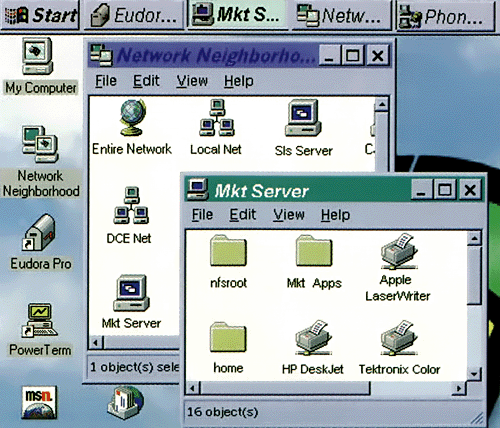Open the Local Net icon

click(x=217, y=118)
